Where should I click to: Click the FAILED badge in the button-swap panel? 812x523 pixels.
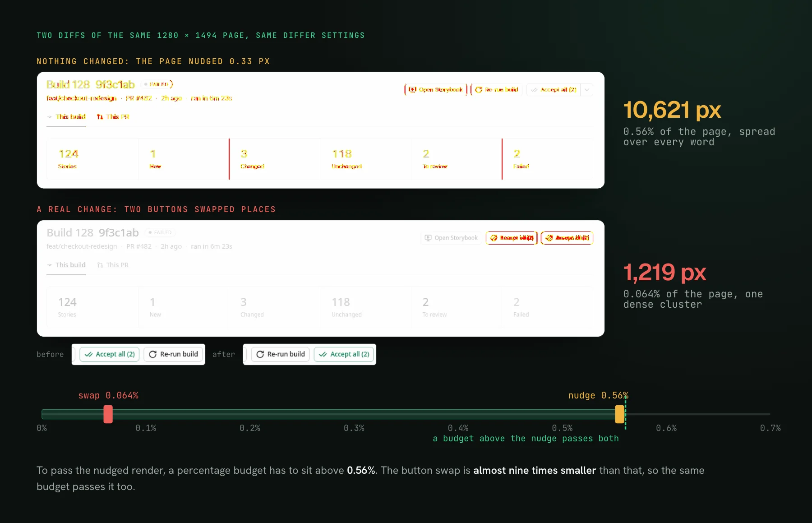click(160, 232)
